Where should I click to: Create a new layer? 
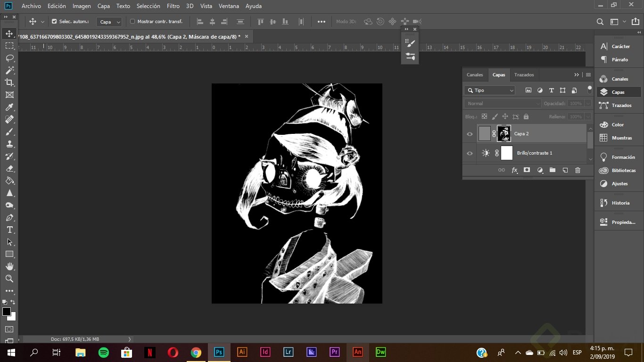[x=565, y=170]
